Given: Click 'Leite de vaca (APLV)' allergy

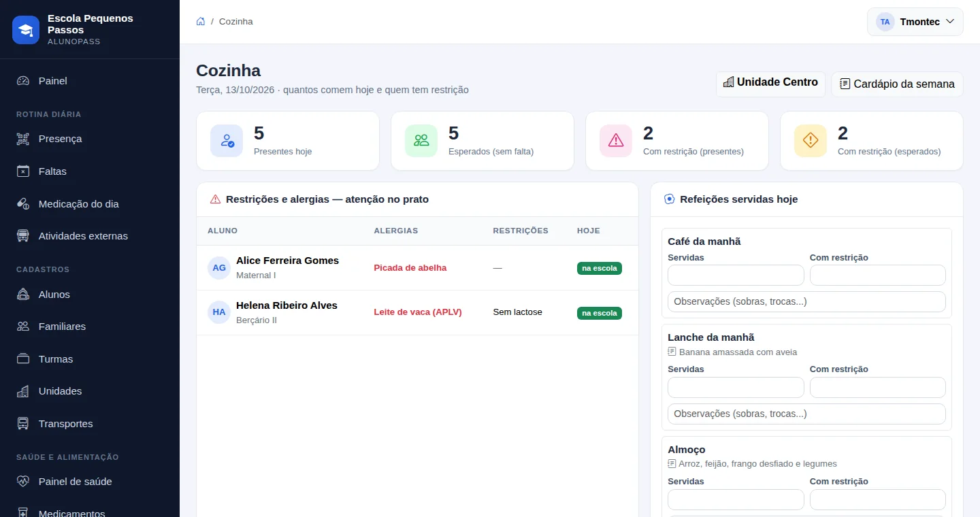Looking at the screenshot, I should pos(418,312).
